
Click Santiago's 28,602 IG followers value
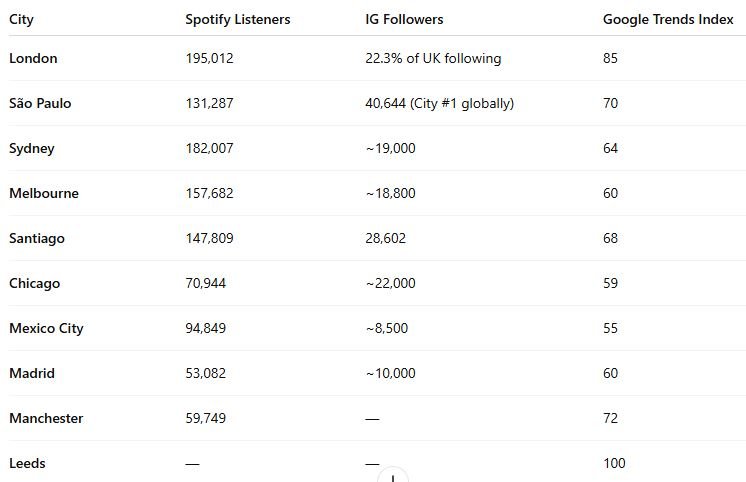coord(386,238)
